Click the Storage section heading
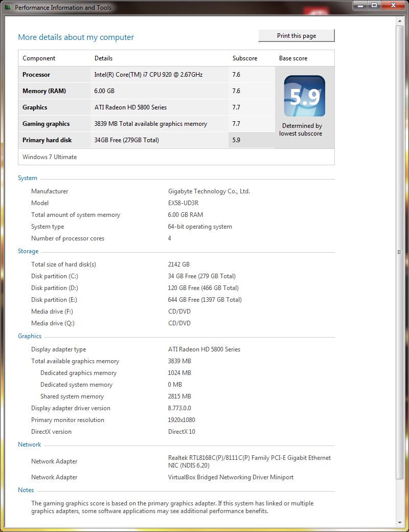409x532 pixels. click(28, 251)
